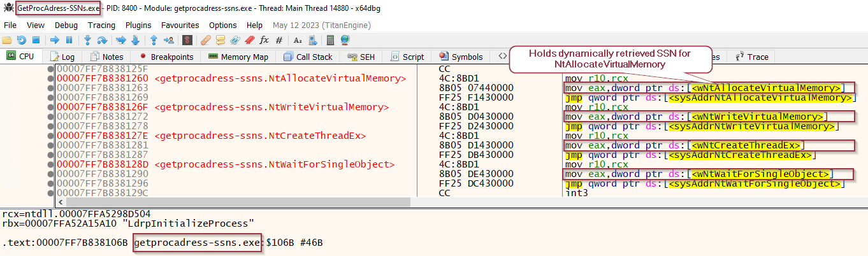Switch to the SEH tab
The height and width of the screenshot is (256, 868).
click(x=361, y=57)
